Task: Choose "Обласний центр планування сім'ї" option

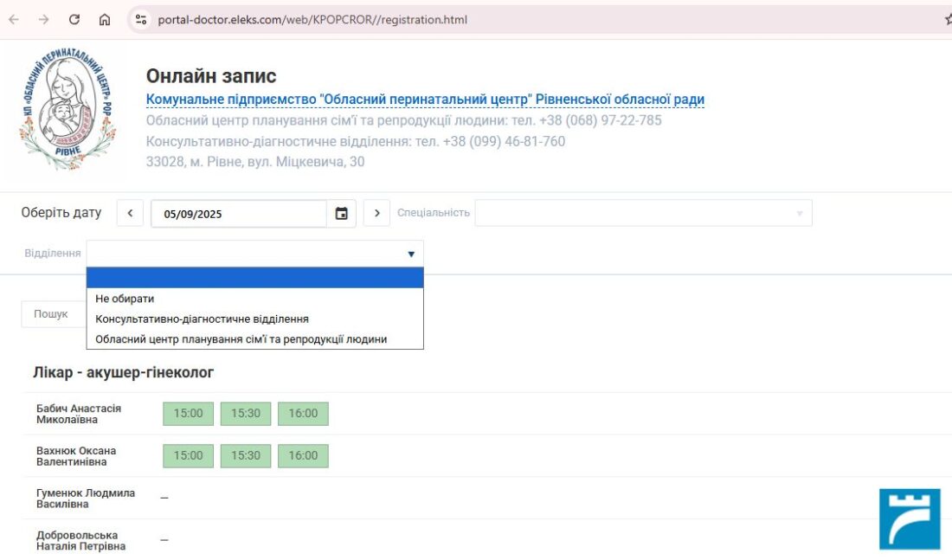Action: click(x=241, y=339)
